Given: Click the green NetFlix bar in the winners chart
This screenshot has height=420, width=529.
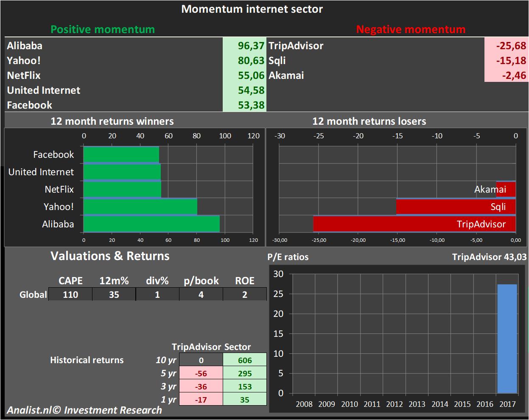Looking at the screenshot, I should 123,190.
